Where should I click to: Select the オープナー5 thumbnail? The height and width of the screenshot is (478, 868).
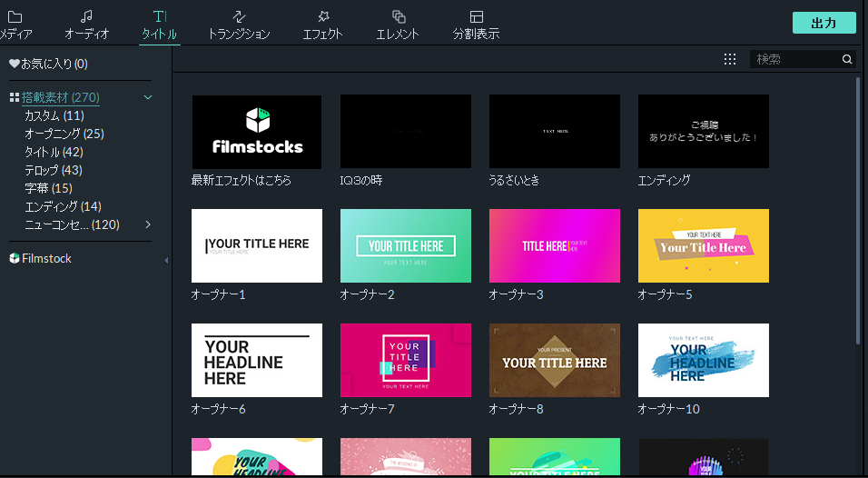click(704, 246)
